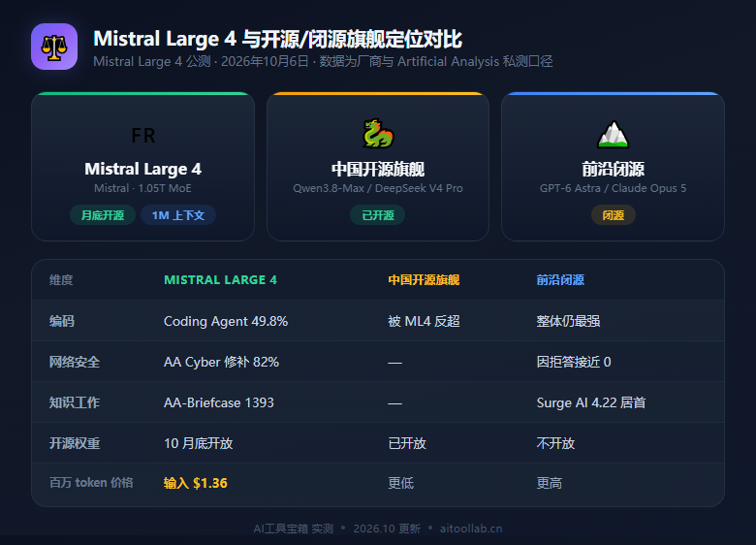This screenshot has height=545, width=756.
Task: Click the AA Cyber 修补 82% cell
Action: click(x=221, y=363)
